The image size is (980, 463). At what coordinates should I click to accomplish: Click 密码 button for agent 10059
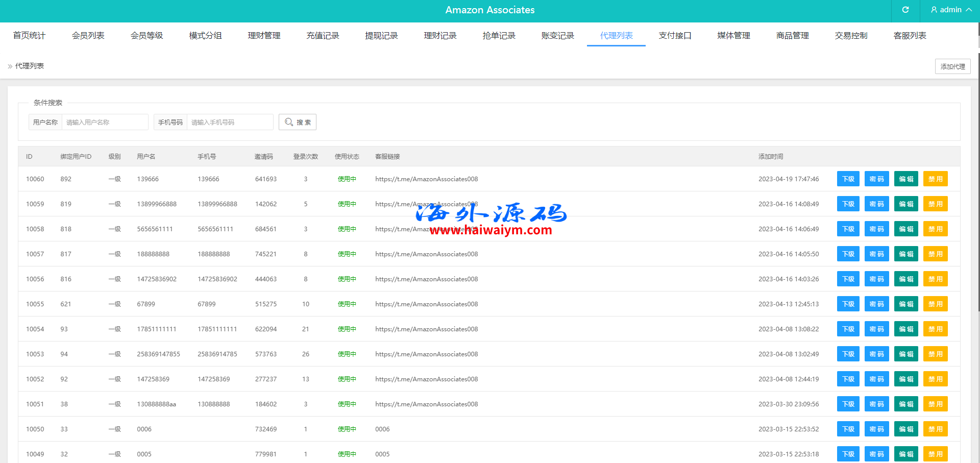point(876,204)
